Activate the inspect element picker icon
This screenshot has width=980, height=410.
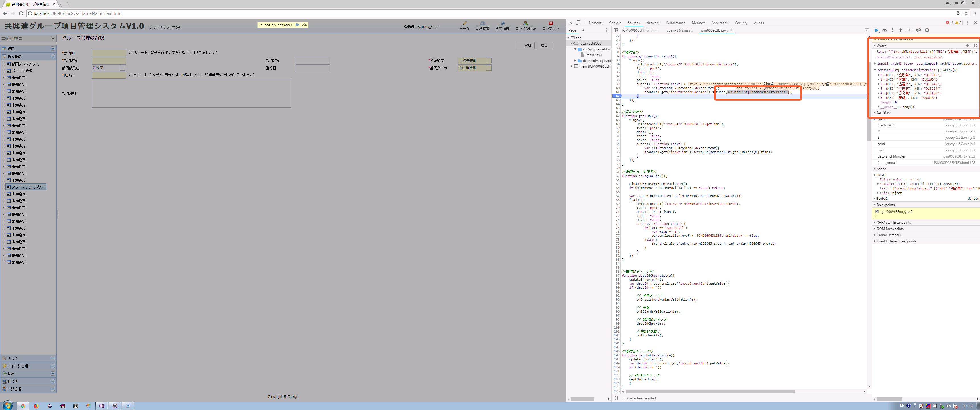click(x=571, y=23)
